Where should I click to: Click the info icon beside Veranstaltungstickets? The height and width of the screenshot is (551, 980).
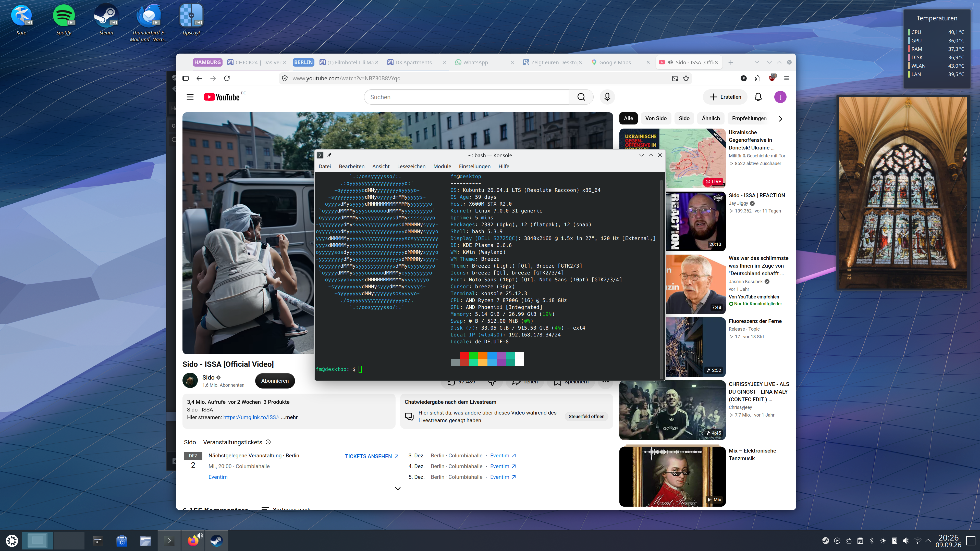coord(268,442)
